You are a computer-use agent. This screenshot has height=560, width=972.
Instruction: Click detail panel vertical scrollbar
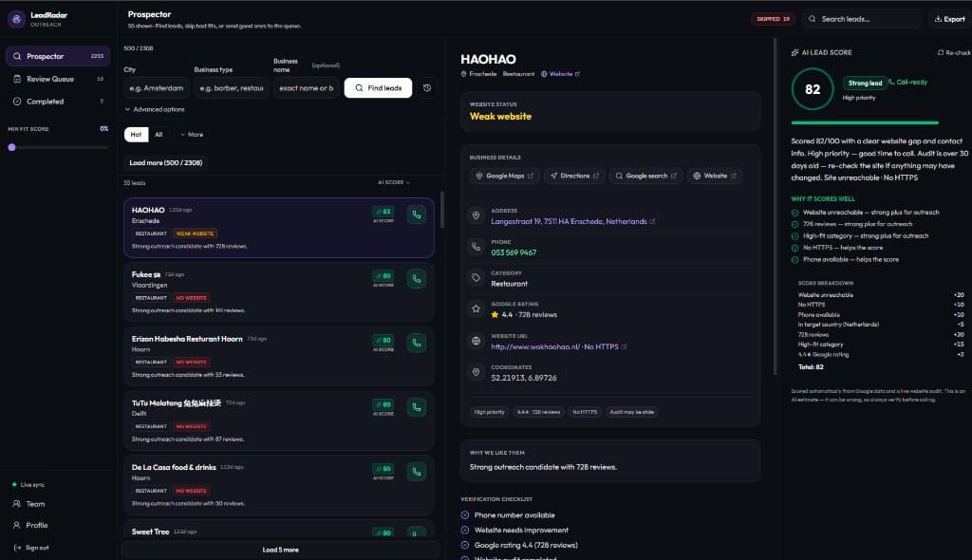[x=775, y=207]
